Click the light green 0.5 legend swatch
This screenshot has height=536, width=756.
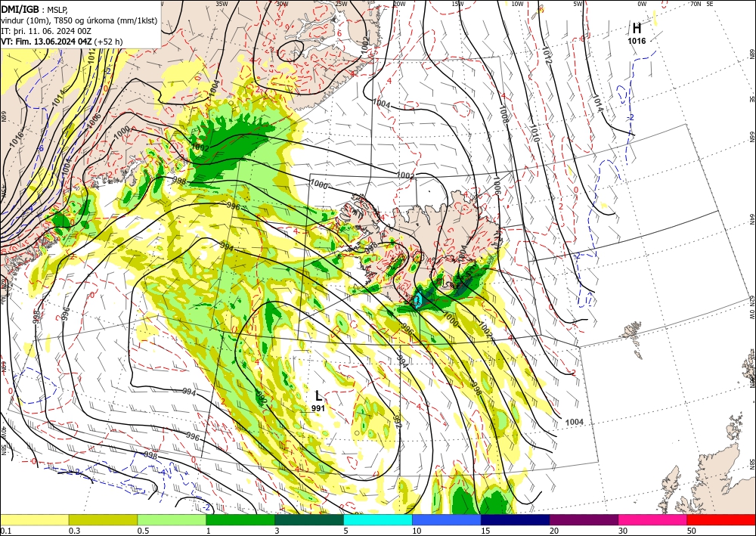(172, 519)
